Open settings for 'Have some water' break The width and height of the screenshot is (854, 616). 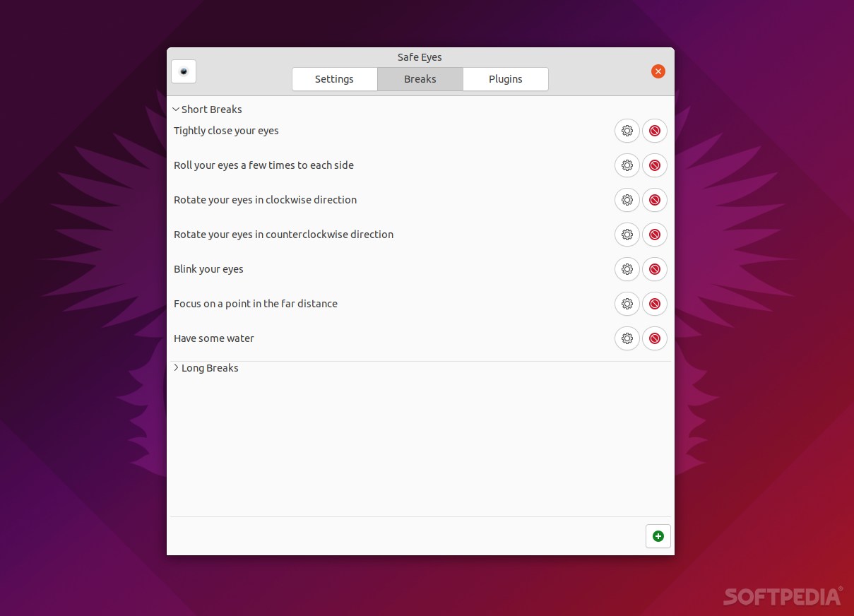click(627, 338)
